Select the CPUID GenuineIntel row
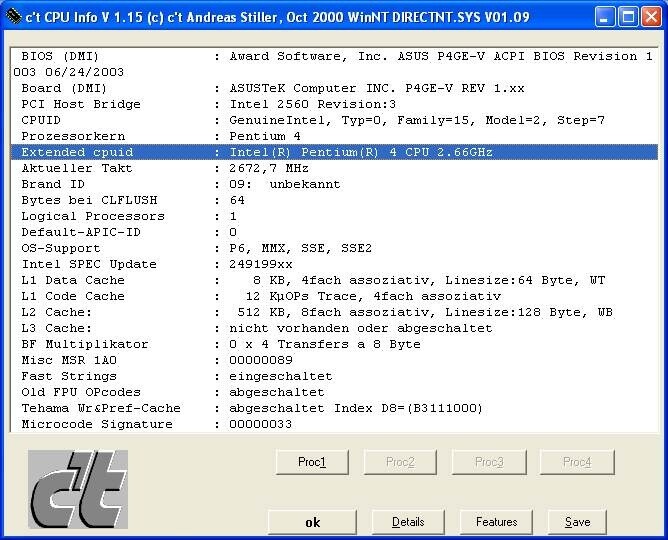The height and width of the screenshot is (540, 668). [334, 120]
